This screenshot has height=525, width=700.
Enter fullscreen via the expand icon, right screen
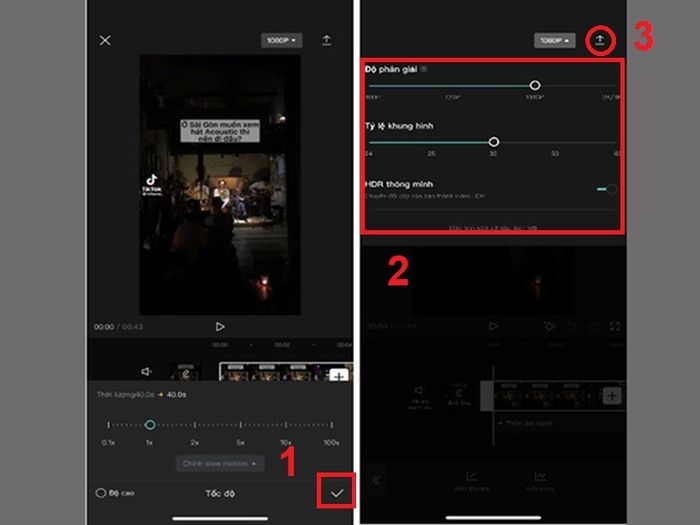(615, 327)
